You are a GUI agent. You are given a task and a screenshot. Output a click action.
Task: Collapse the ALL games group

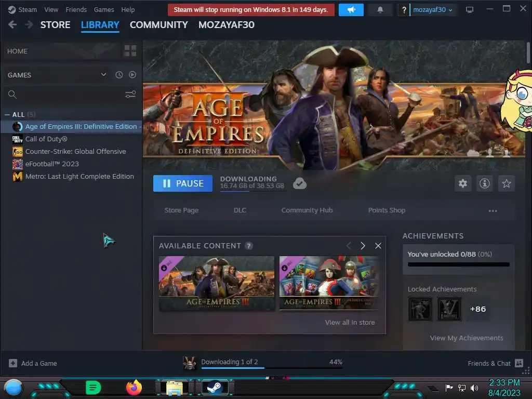pyautogui.click(x=7, y=115)
